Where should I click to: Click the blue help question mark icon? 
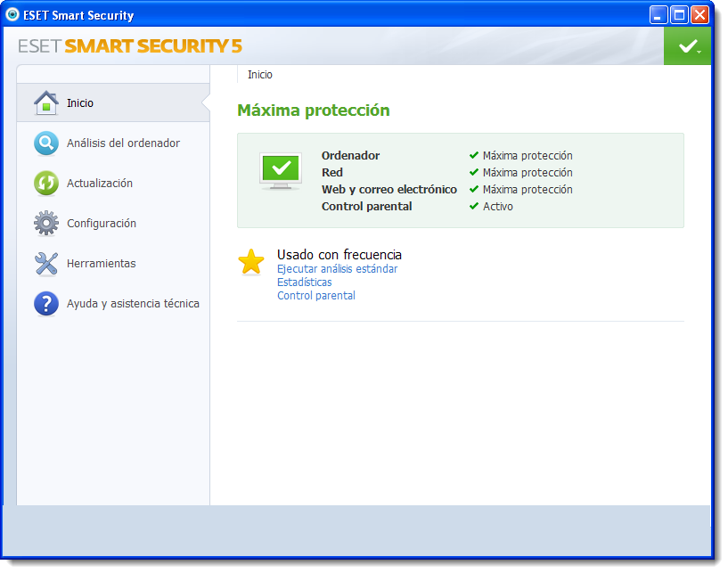pyautogui.click(x=46, y=304)
